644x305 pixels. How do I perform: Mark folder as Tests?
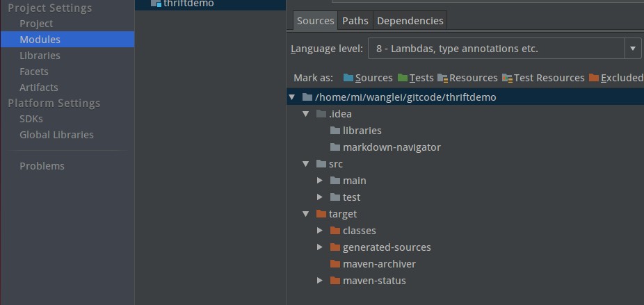click(x=415, y=78)
